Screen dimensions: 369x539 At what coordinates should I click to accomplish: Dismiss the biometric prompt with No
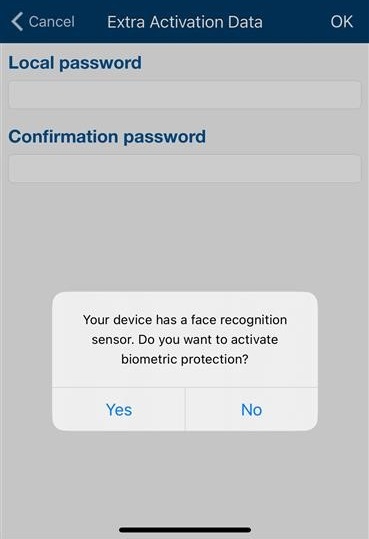coord(251,409)
